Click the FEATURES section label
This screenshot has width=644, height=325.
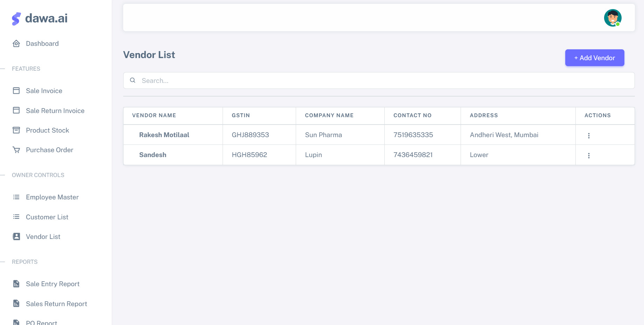click(x=26, y=69)
